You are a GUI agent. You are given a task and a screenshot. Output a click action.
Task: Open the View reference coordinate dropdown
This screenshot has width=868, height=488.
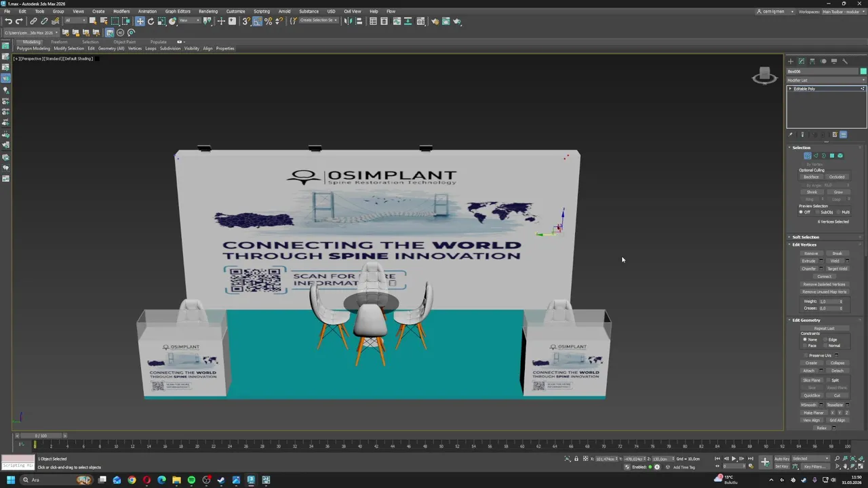pos(189,21)
